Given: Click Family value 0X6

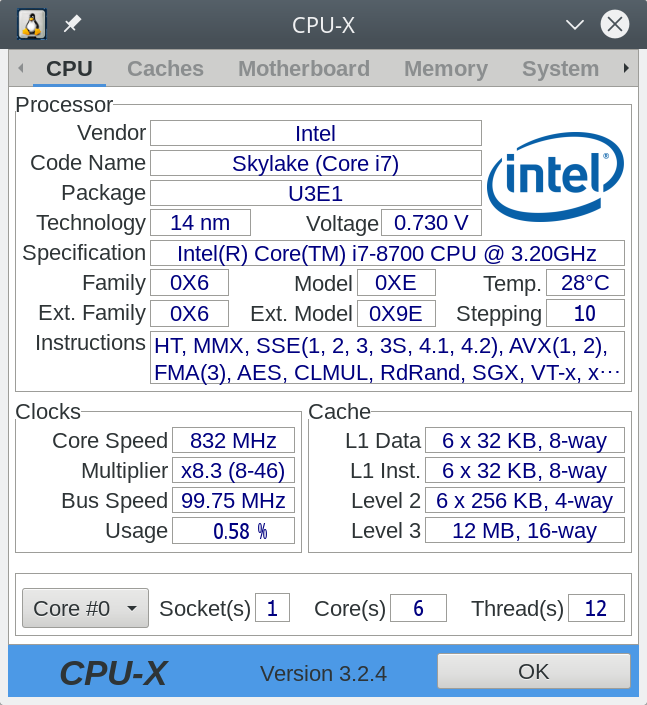Looking at the screenshot, I should pos(189,283).
